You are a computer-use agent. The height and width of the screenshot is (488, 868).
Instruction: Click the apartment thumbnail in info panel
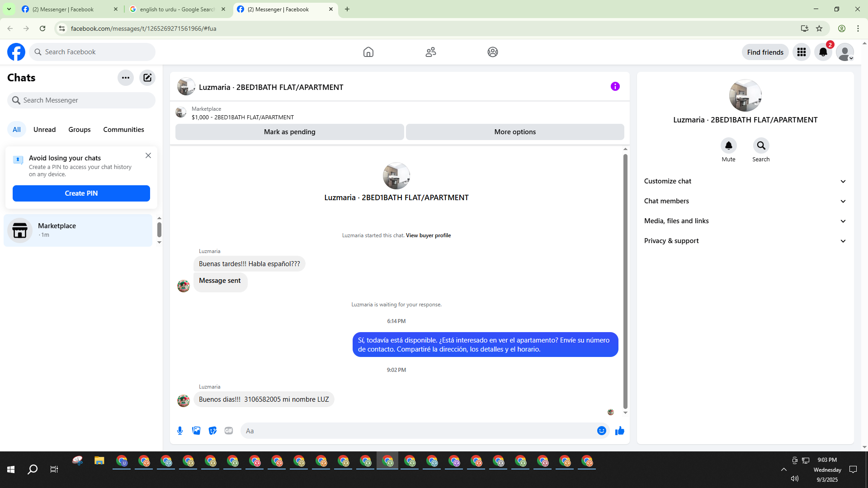[x=745, y=95]
